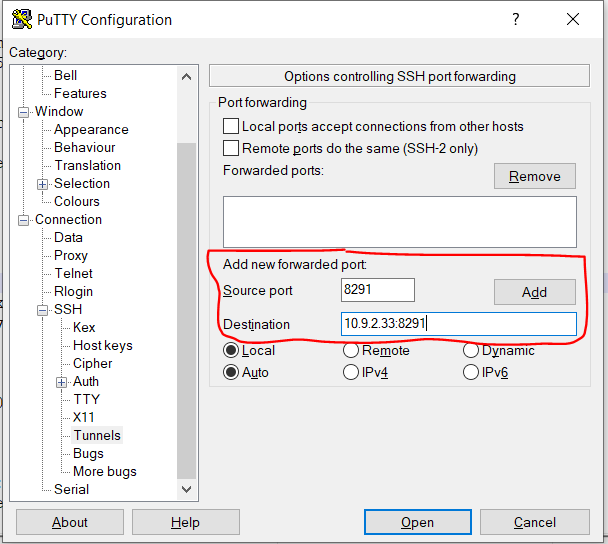The width and height of the screenshot is (608, 544).
Task: Close the PuTTY Configuration window
Action: [573, 19]
